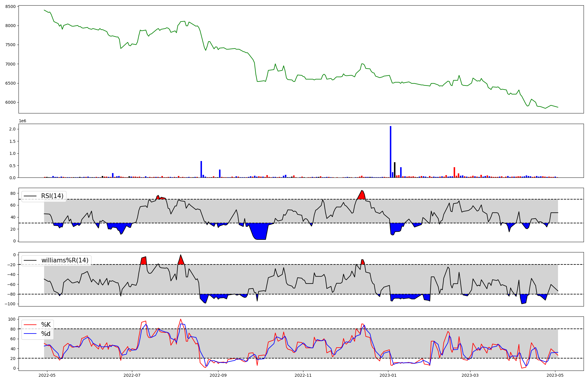Click the %K peak touching 100

click(x=181, y=319)
